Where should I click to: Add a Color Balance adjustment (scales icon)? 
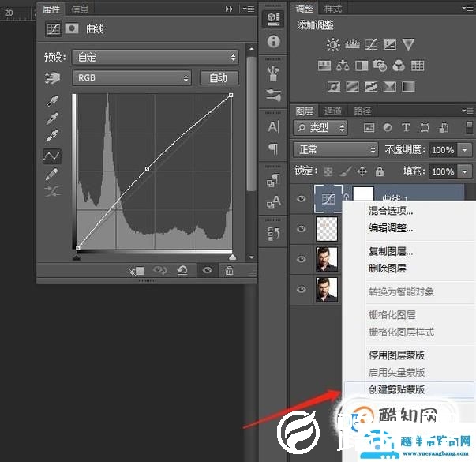(343, 66)
